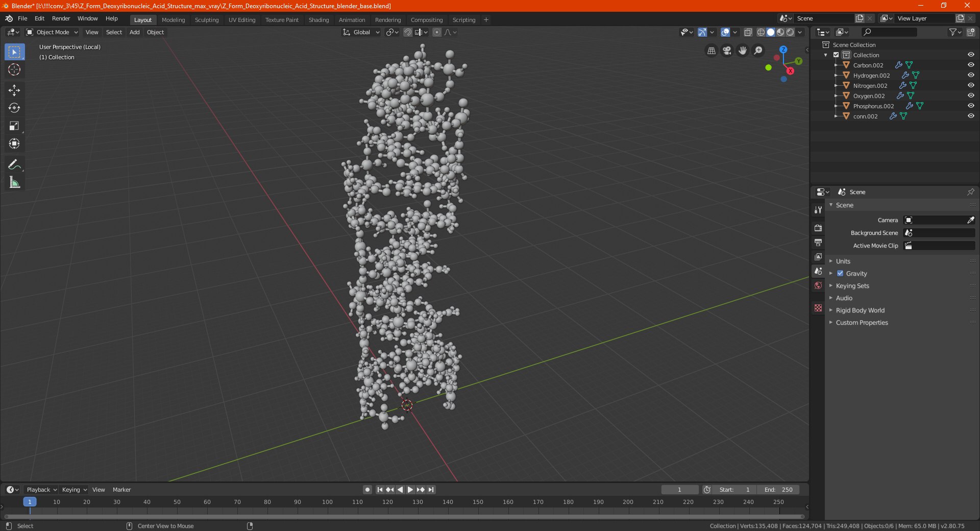980x531 pixels.
Task: Click the outliner search field
Action: click(889, 32)
